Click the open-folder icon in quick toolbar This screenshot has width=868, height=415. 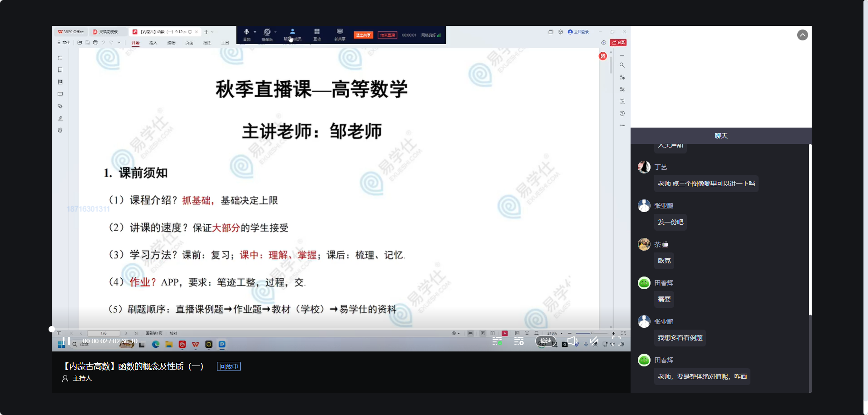[x=80, y=43]
